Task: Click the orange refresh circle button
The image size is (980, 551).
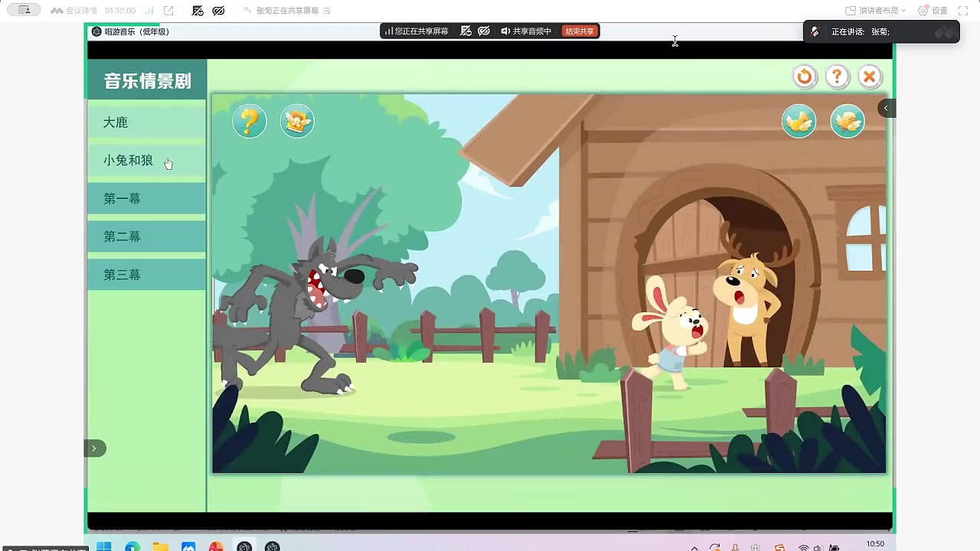Action: (805, 77)
